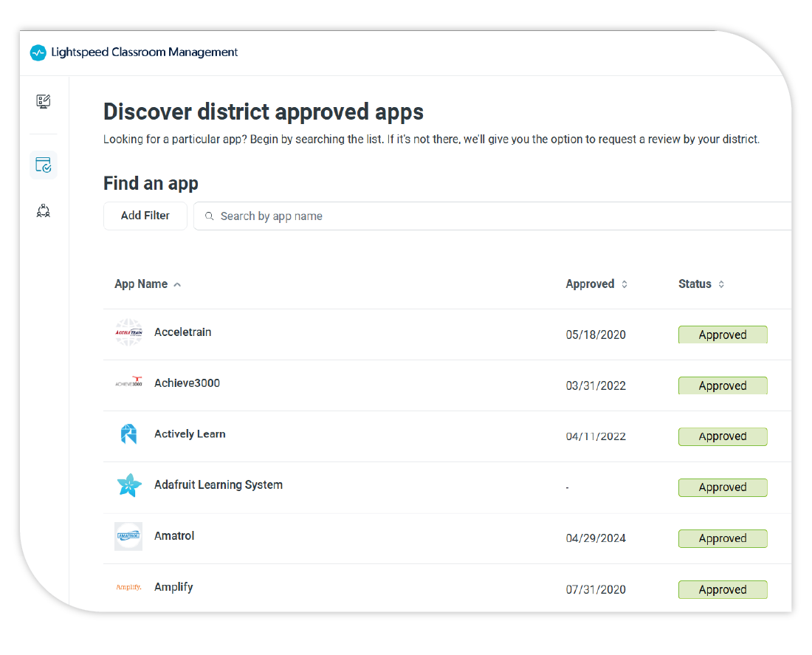Open the Achieve3000 app name
Image resolution: width=812 pixels, height=655 pixels.
point(187,383)
